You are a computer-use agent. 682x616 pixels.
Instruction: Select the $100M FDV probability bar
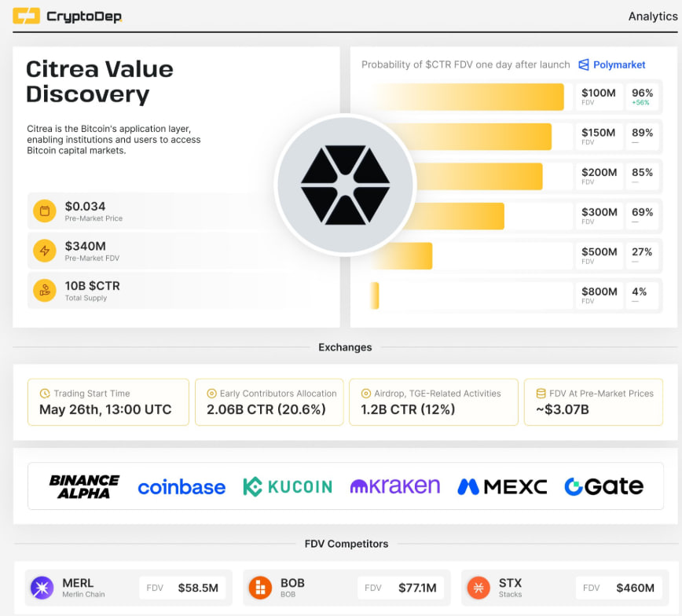point(468,97)
